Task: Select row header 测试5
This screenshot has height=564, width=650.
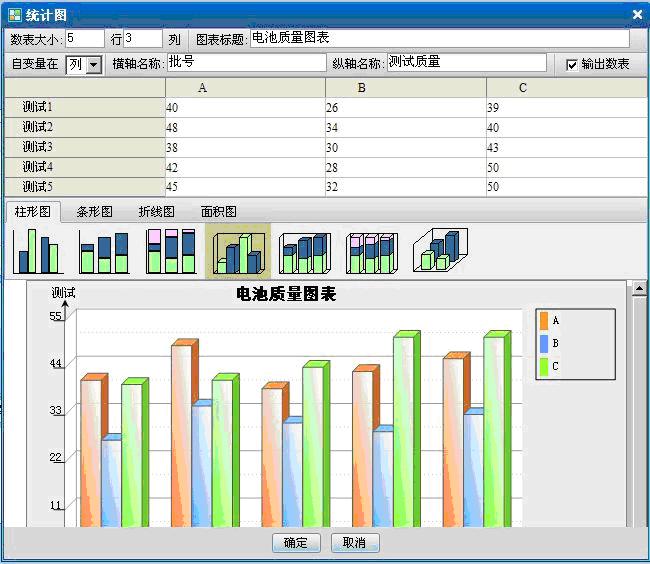Action: coord(85,186)
